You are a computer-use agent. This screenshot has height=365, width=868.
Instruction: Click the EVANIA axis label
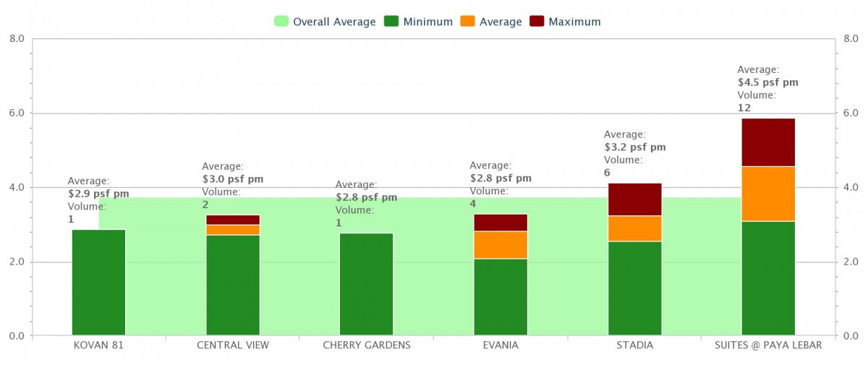point(501,345)
